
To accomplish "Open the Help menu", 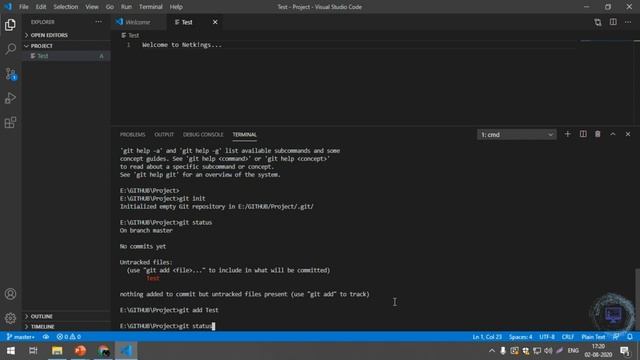I will click(x=176, y=7).
